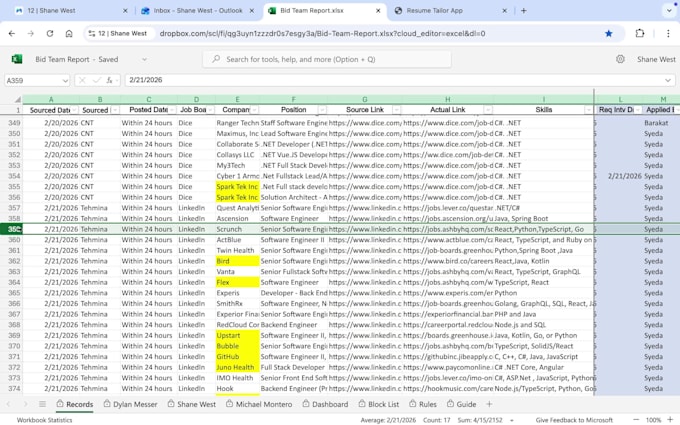The height and width of the screenshot is (425, 680).
Task: Click the yellow Juno Health company cell
Action: click(237, 367)
